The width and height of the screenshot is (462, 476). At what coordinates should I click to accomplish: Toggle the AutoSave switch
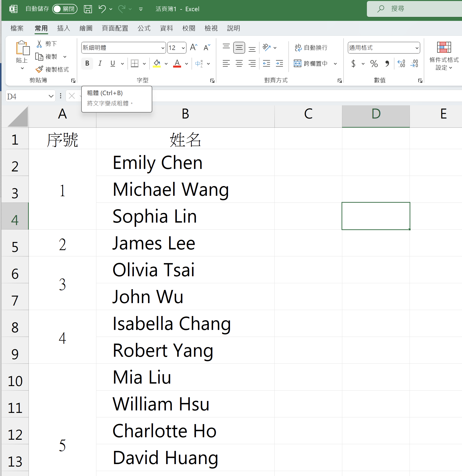pyautogui.click(x=65, y=9)
